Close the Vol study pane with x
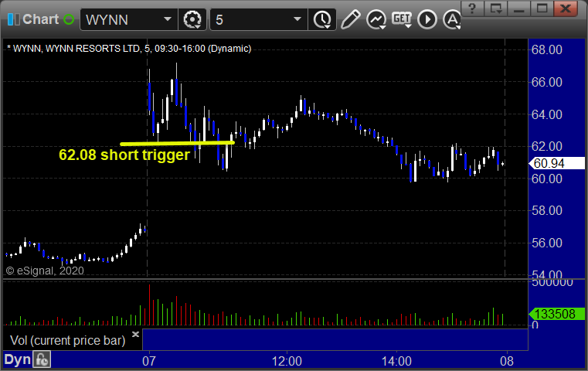Viewport: 588px width, 371px height. pos(135,334)
